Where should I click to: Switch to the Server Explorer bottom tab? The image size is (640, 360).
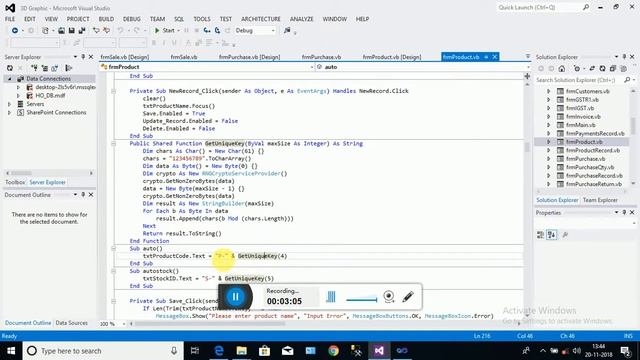(x=47, y=182)
